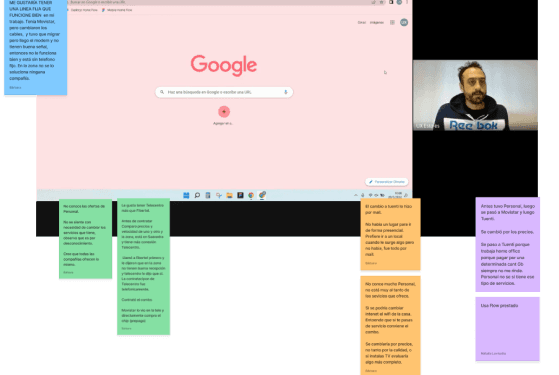Open the taskbar search magnifier icon
559x375 pixels.
[x=197, y=195]
